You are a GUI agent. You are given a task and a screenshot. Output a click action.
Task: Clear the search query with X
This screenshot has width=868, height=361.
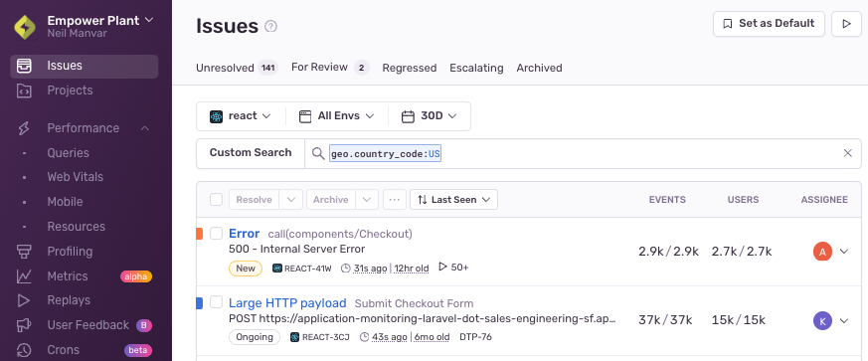847,153
